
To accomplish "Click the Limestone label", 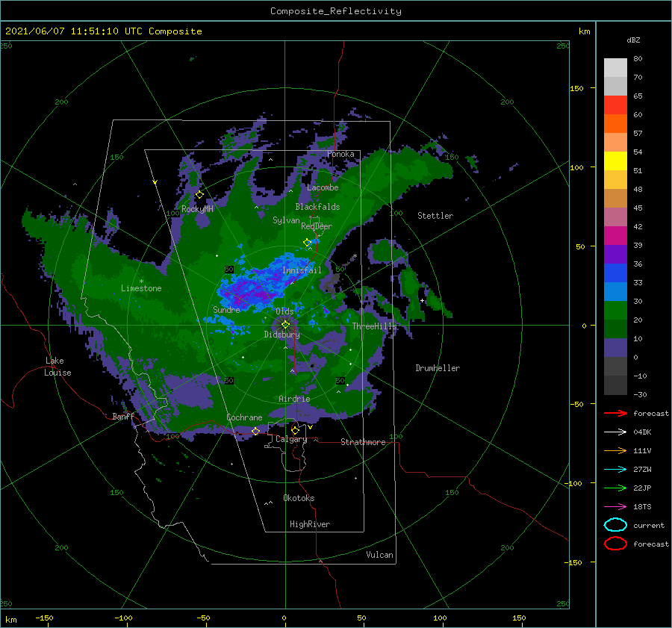I will point(141,288).
